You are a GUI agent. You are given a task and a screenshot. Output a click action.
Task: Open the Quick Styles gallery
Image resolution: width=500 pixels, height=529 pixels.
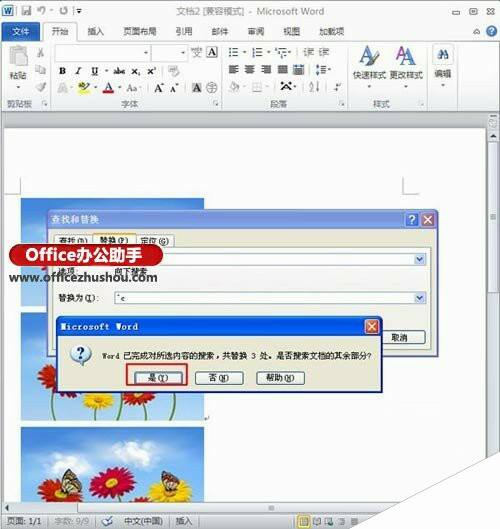pyautogui.click(x=369, y=66)
